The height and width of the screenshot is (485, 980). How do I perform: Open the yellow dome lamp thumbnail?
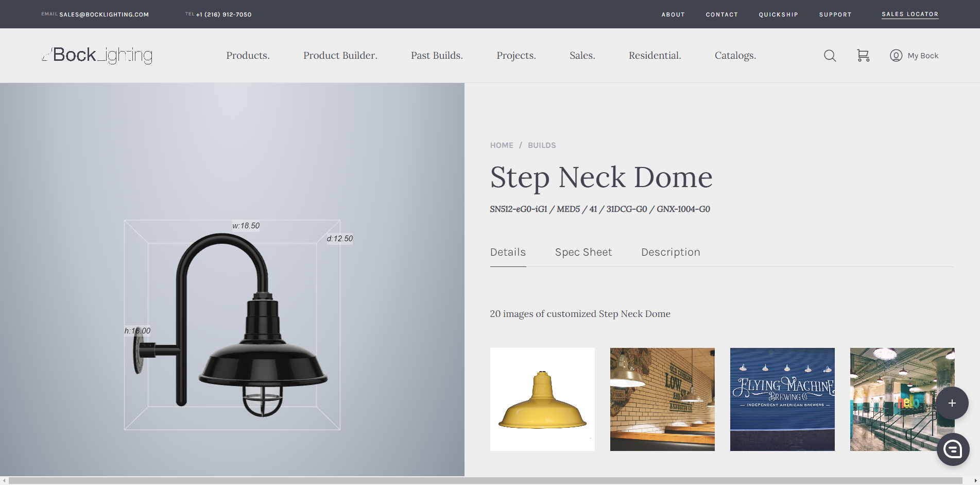click(x=542, y=399)
